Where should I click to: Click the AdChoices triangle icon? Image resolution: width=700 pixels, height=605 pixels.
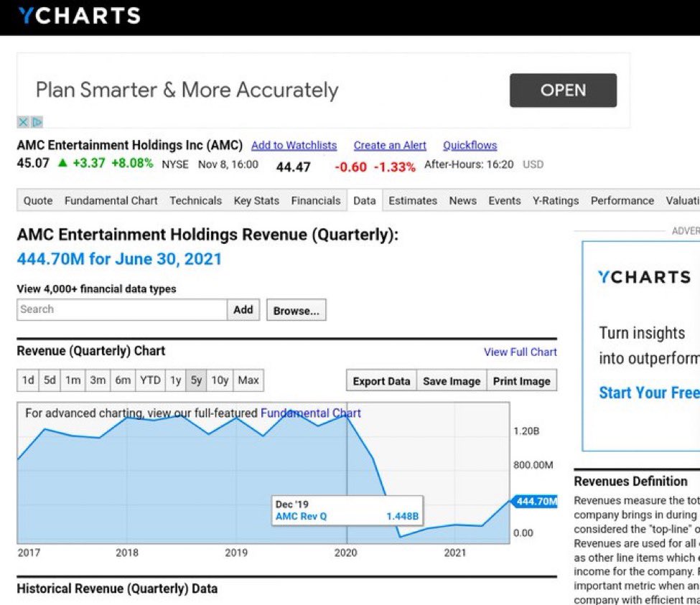click(x=37, y=122)
